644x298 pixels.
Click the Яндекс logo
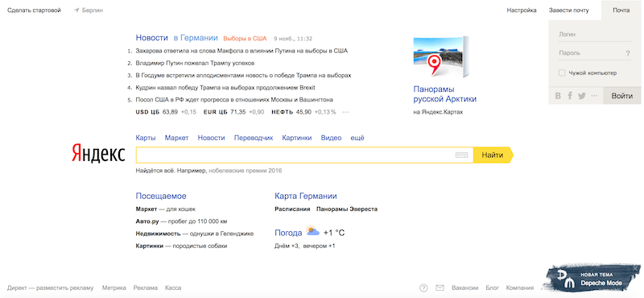(x=98, y=153)
